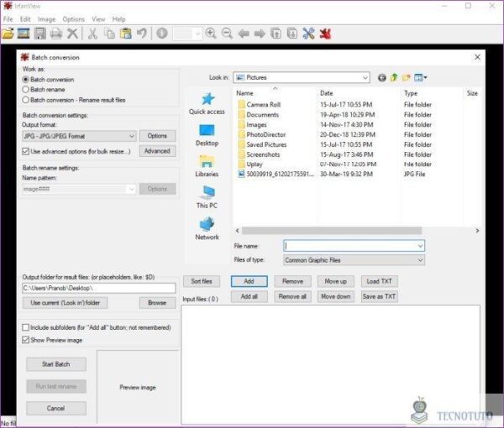
Task: Click the Next page toolbar icon
Action: [292, 34]
